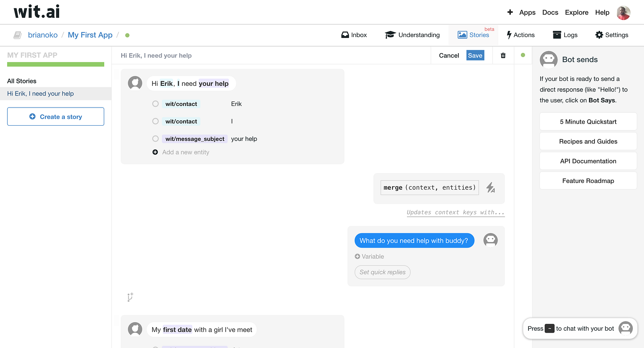Click the merge(context, entities) action field
This screenshot has width=644, height=348.
click(429, 188)
